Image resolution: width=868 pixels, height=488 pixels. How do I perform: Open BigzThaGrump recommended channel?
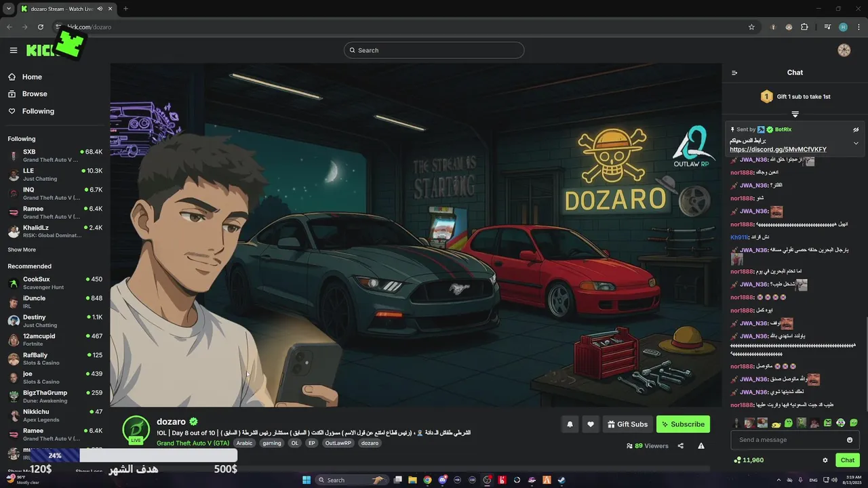pyautogui.click(x=55, y=396)
